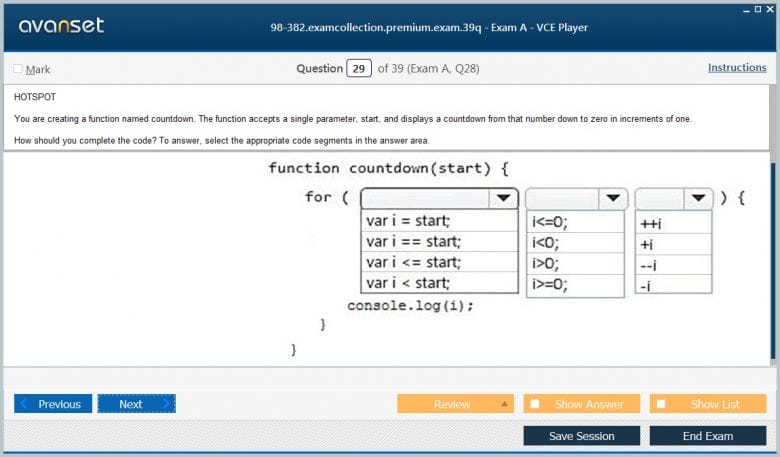Click the Previous arrow button
Image resolution: width=780 pixels, height=457 pixels.
53,404
